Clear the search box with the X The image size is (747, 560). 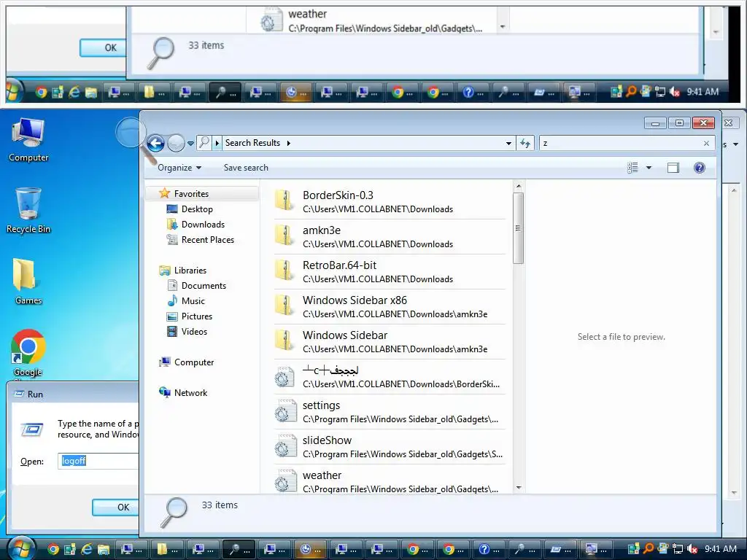click(x=706, y=143)
